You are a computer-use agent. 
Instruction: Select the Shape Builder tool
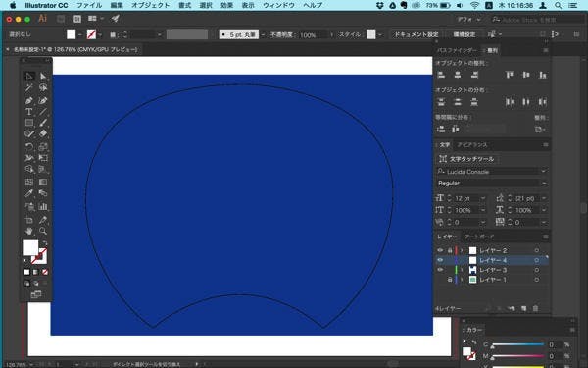29,169
